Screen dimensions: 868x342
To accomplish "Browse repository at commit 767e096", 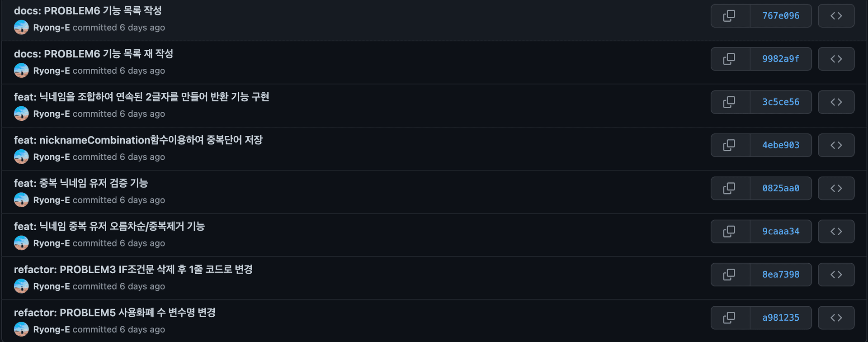I will 836,16.
